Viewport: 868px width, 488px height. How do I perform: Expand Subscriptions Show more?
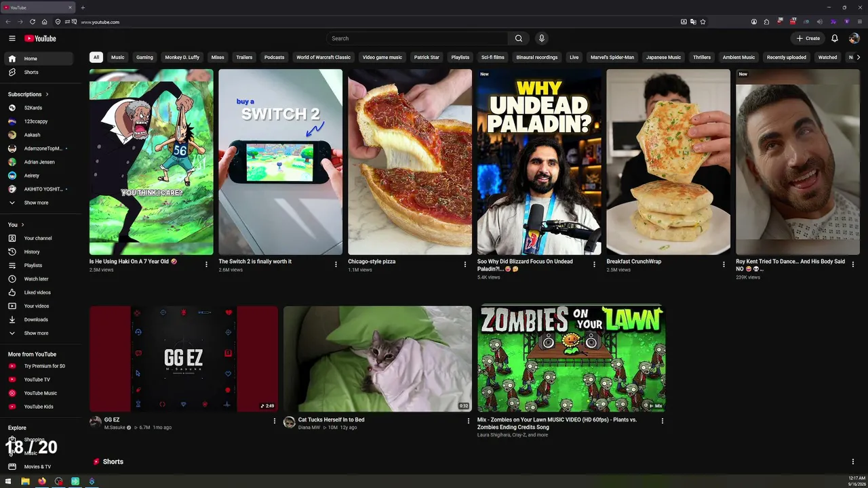click(x=41, y=203)
